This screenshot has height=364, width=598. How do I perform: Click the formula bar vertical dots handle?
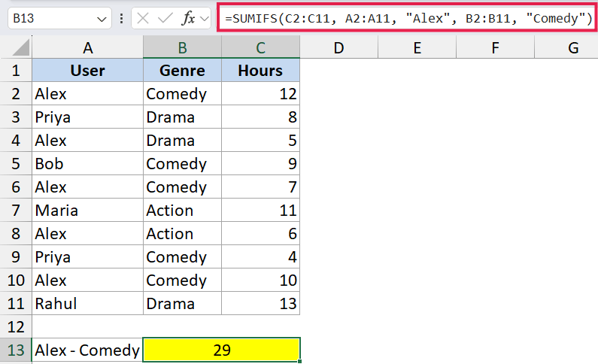click(121, 18)
